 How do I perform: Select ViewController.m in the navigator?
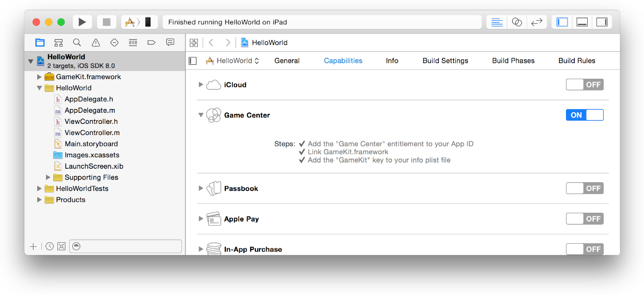92,132
